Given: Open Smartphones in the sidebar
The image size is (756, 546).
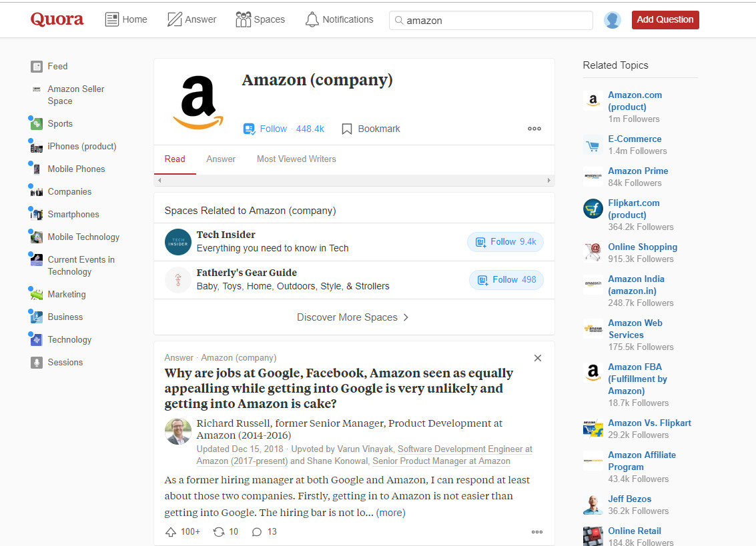Looking at the screenshot, I should (x=73, y=215).
